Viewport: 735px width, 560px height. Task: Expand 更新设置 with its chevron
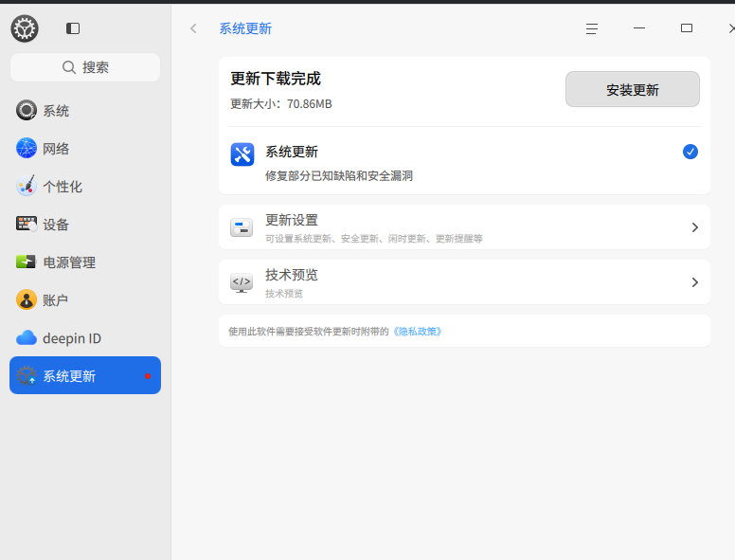tap(694, 227)
